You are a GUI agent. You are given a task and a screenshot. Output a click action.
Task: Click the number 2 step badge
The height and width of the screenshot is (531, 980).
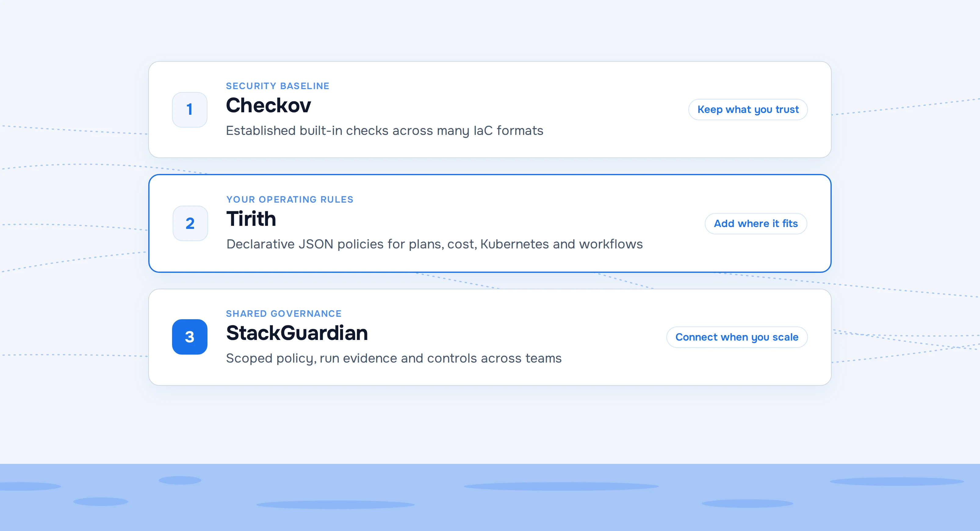click(x=190, y=223)
